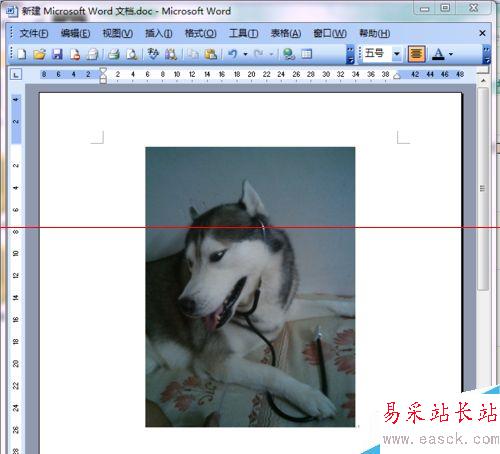Click the document split bar above scrollbar

[x=482, y=70]
